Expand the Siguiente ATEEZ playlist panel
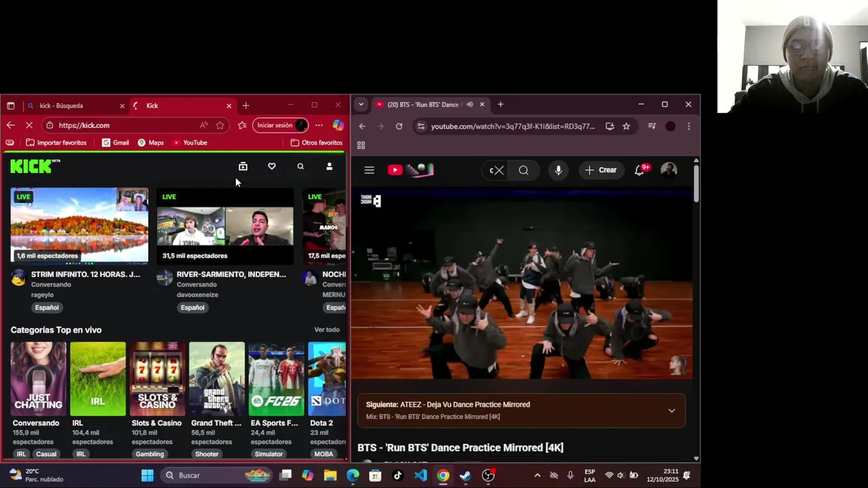This screenshot has height=488, width=868. coord(671,411)
